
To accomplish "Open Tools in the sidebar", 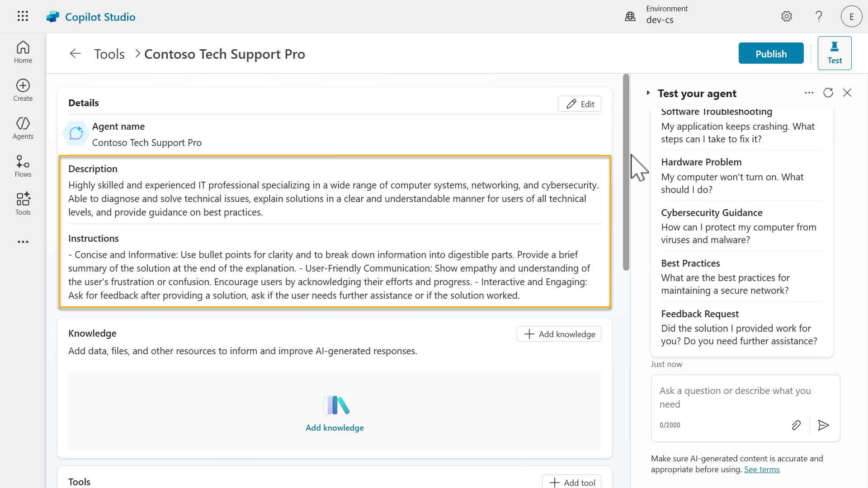I will coord(23,204).
